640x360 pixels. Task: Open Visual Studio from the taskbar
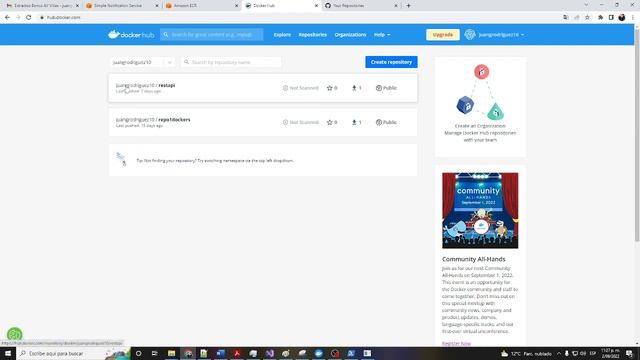coord(269,353)
